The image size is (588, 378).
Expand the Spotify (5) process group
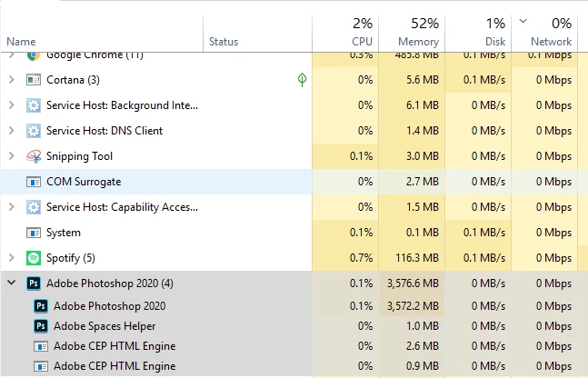pyautogui.click(x=11, y=258)
